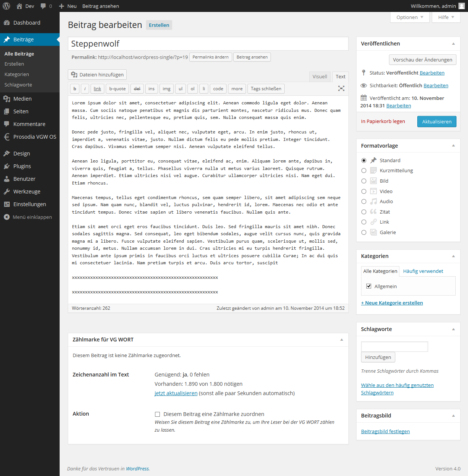Image resolution: width=468 pixels, height=476 pixels.
Task: Open the Optionen screen options dropdown
Action: tap(410, 17)
